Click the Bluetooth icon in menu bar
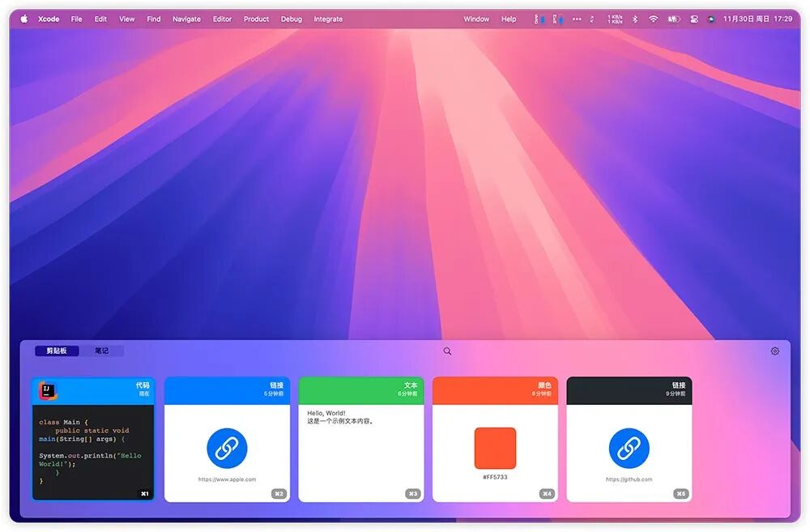The image size is (810, 532). pos(635,19)
